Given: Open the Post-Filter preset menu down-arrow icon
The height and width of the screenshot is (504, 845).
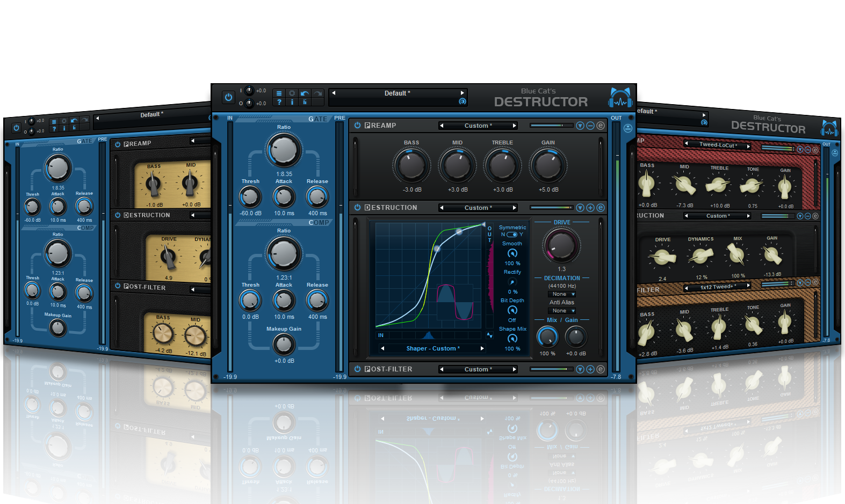Looking at the screenshot, I should tap(580, 369).
